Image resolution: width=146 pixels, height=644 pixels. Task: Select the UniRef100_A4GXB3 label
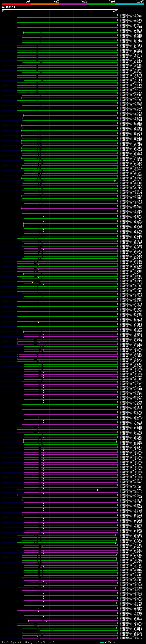coord(131,63)
